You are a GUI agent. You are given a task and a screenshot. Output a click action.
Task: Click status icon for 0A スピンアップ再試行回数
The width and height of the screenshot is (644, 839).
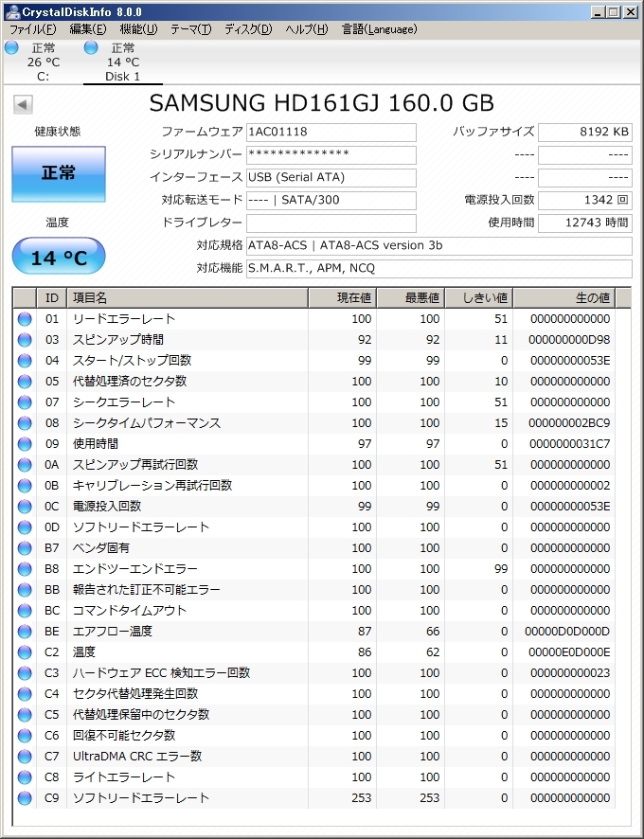tap(25, 465)
